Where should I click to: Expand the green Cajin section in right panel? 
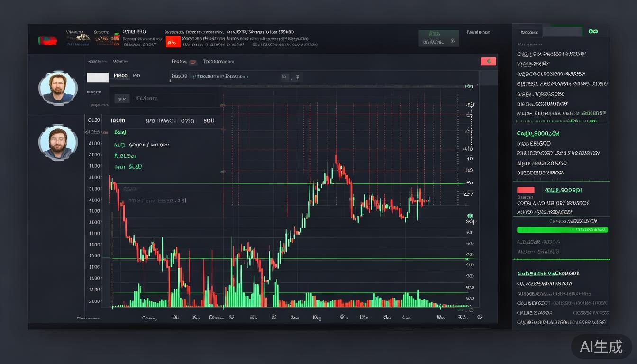538,134
